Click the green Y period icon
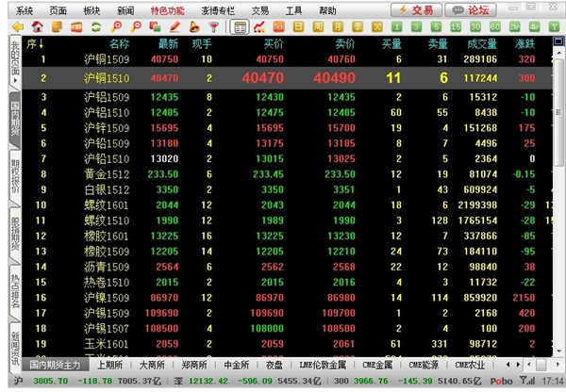566x392 pixels. coord(554,27)
